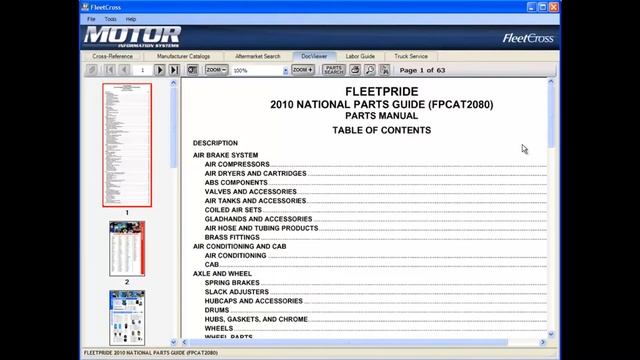The width and height of the screenshot is (640, 360).
Task: Click AIR CONDITIONING AND CAB heading
Action: 240,246
